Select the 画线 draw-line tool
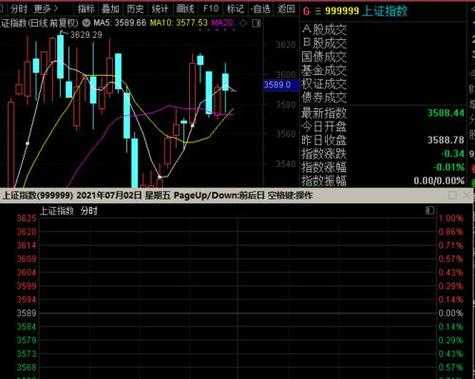The height and width of the screenshot is (379, 475). point(185,9)
